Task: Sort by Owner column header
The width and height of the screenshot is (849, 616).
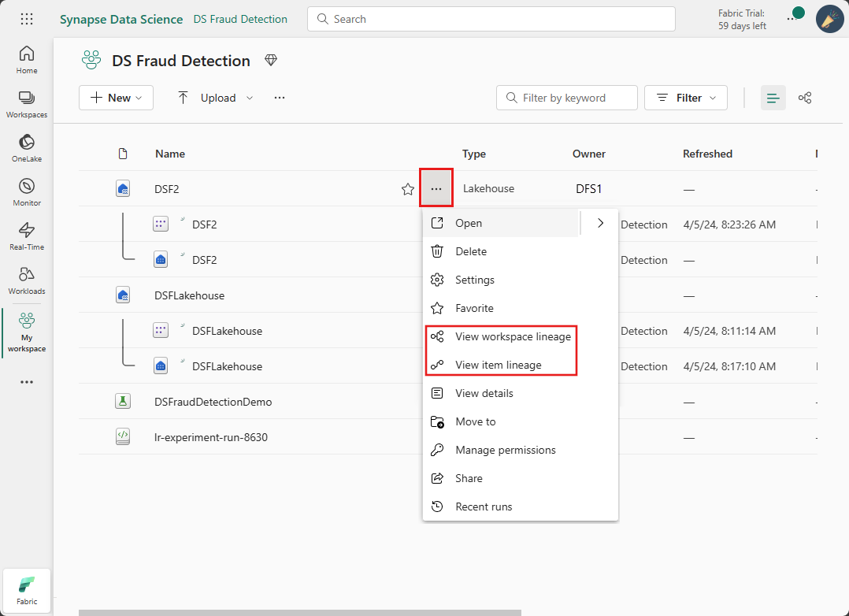Action: [588, 154]
